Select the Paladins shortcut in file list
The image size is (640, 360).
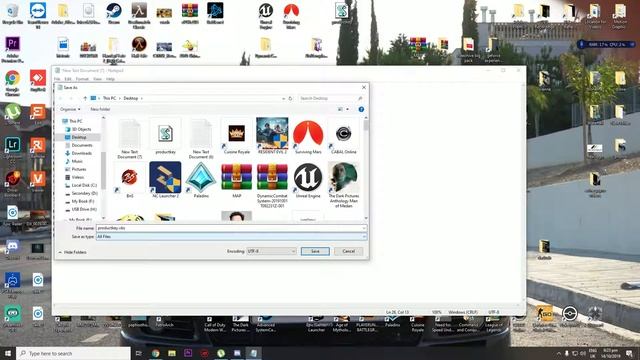click(201, 180)
